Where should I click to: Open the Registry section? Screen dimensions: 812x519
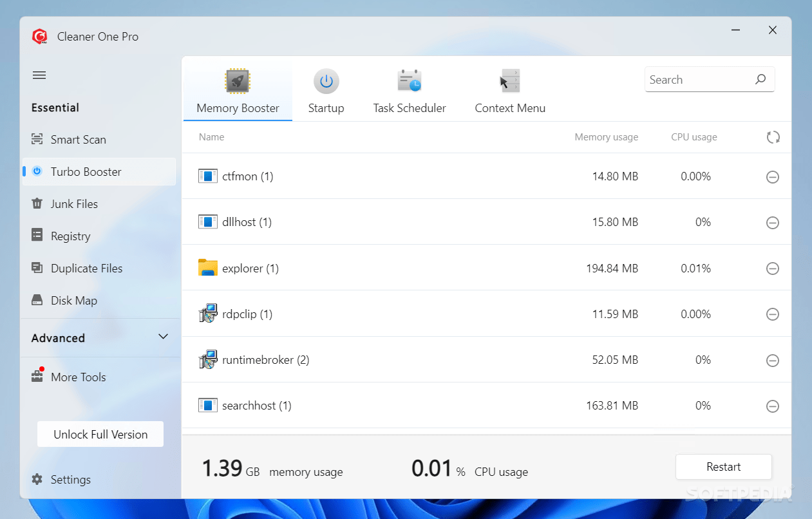tap(99, 236)
